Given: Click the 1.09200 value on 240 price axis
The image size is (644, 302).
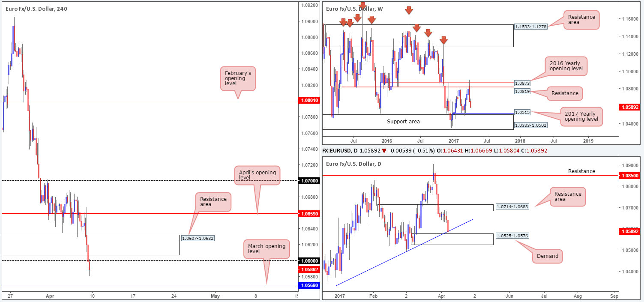Looking at the screenshot, I should pos(309,5).
